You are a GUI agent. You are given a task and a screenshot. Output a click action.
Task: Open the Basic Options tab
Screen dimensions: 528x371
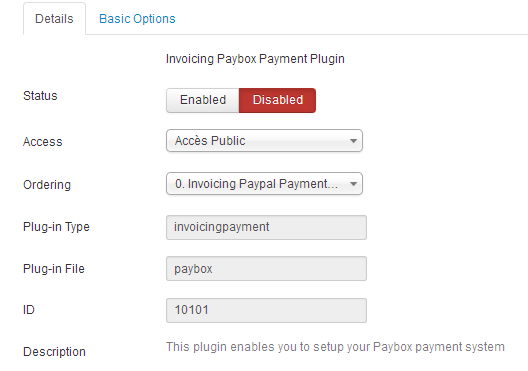point(137,19)
